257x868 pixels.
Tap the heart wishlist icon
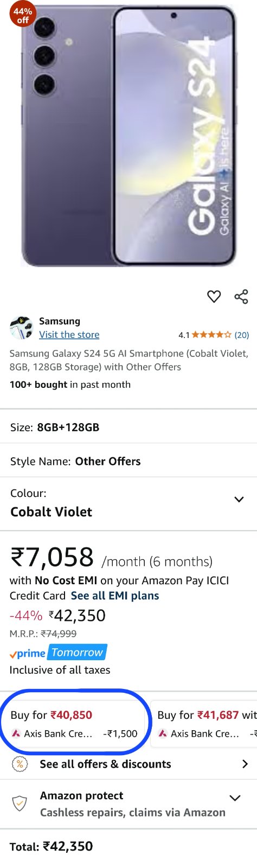point(214,296)
